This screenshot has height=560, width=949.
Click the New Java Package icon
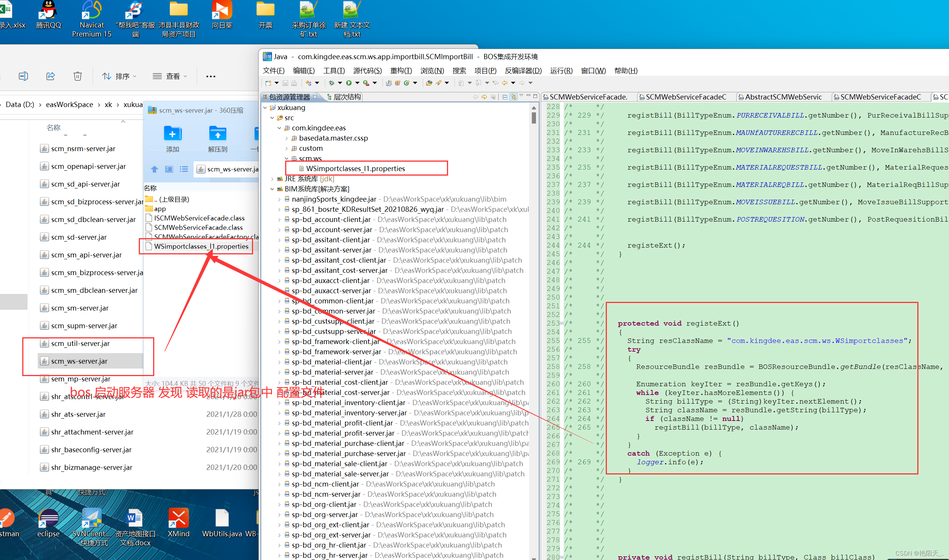point(398,83)
